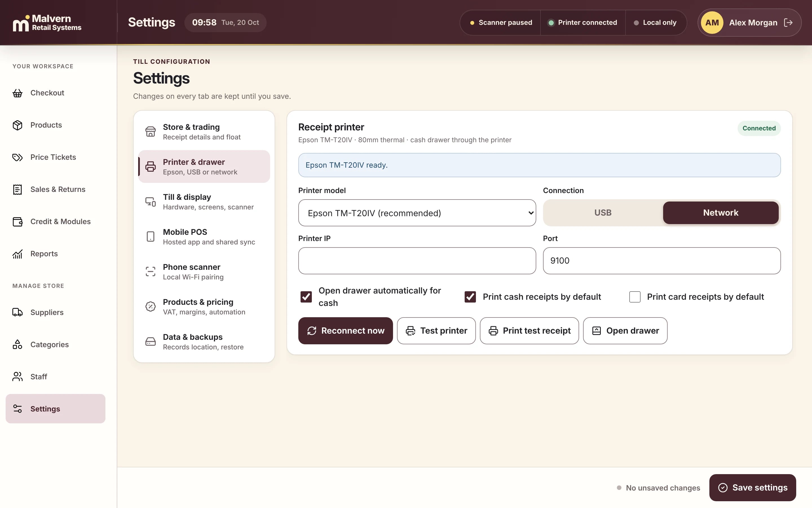
Task: Click the Scanner paused status indicator
Action: pyautogui.click(x=501, y=23)
